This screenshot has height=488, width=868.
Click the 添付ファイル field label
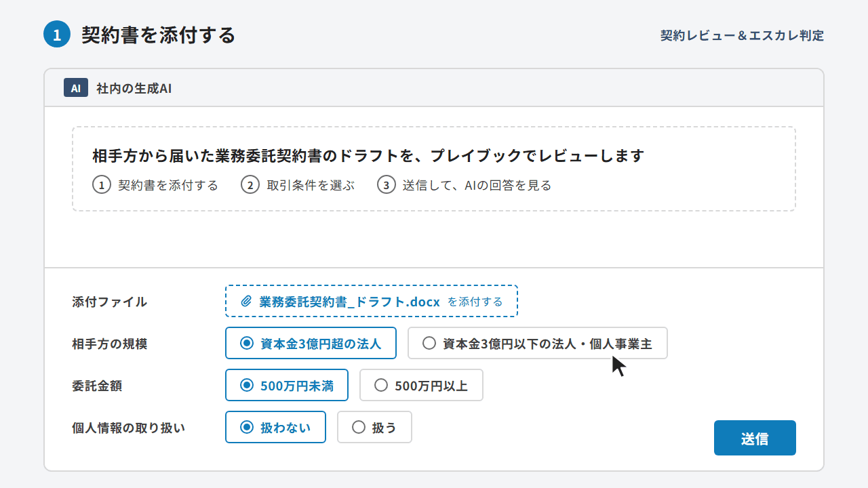click(x=109, y=302)
